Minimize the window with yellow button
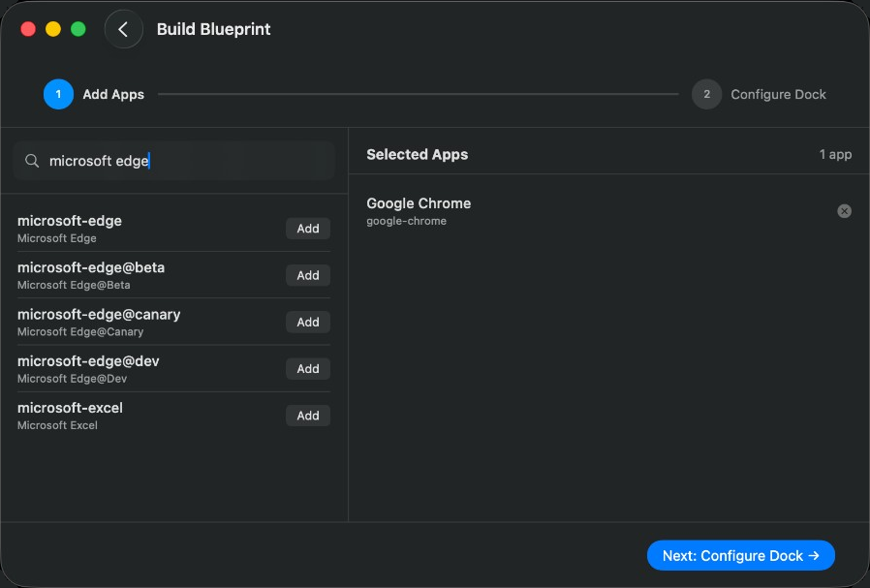 point(53,29)
